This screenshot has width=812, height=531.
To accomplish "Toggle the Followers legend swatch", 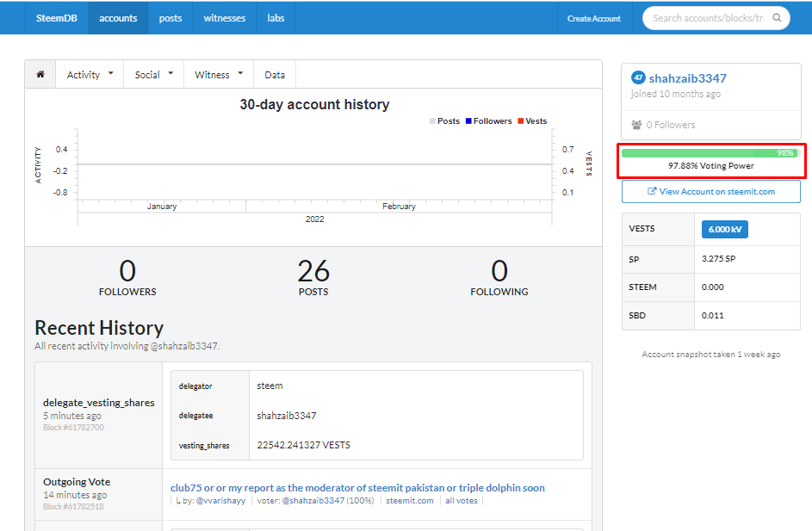I will coord(468,121).
